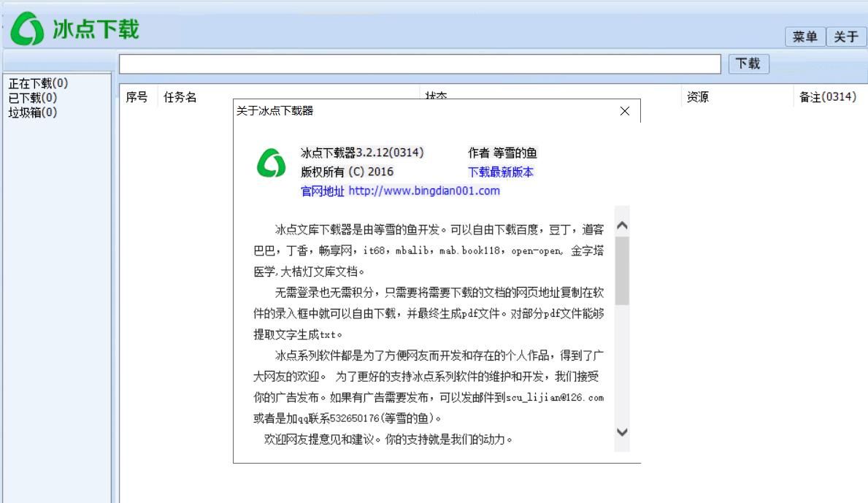Close the 关于冰点下载器 dialog
The image size is (868, 503).
click(624, 112)
